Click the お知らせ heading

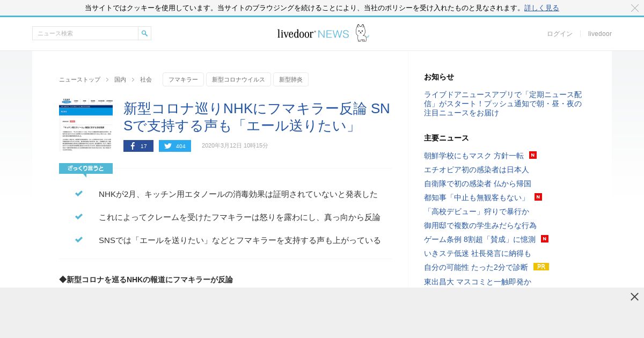click(x=439, y=77)
